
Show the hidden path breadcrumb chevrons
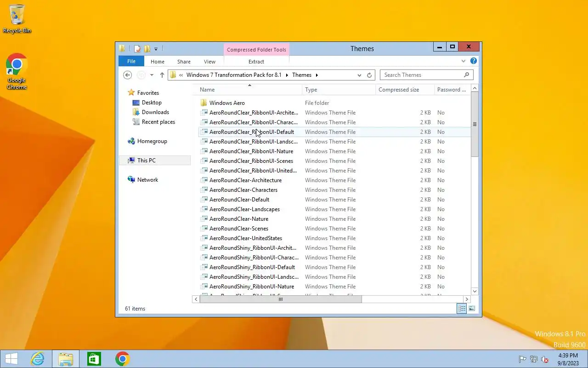(x=181, y=75)
